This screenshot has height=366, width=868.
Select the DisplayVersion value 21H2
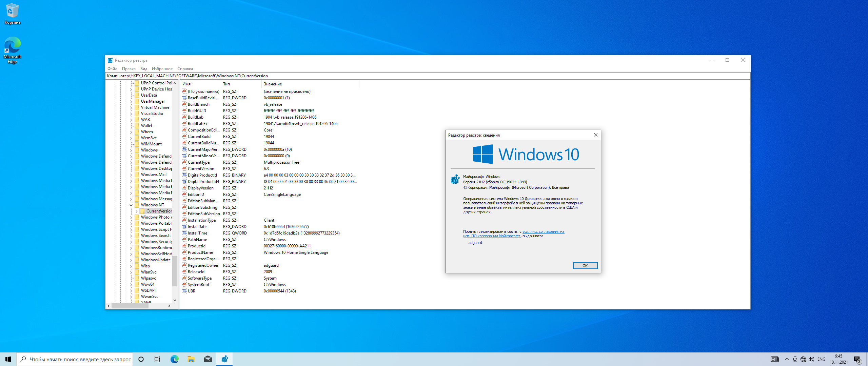coord(268,188)
